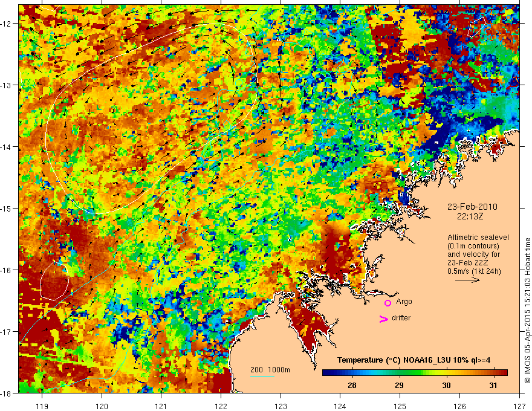532x411 pixels.
Task: Click longitude axis label 127
Action: pyautogui.click(x=519, y=406)
